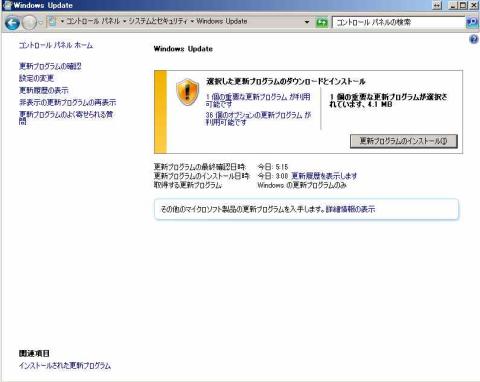
Task: Expand arrow before システムとセキュリティ breadcrumb
Action: click(124, 22)
